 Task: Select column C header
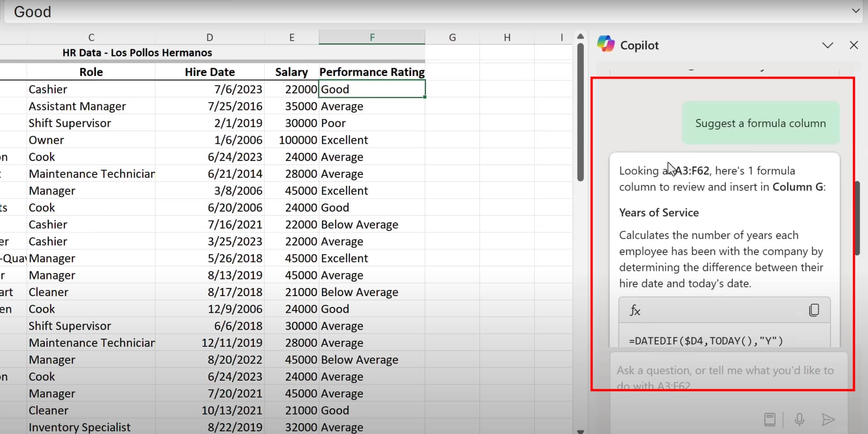pos(91,38)
